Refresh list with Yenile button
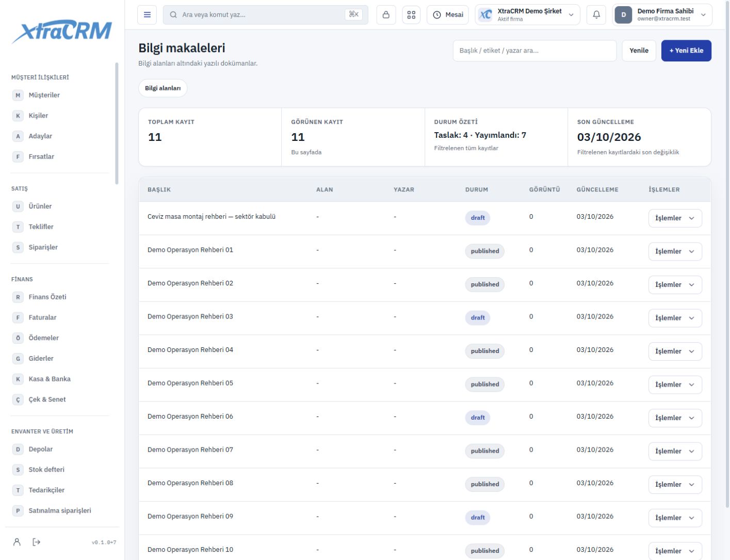 [639, 51]
